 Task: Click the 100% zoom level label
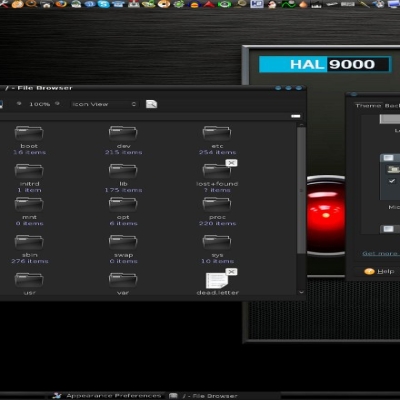[x=39, y=104]
